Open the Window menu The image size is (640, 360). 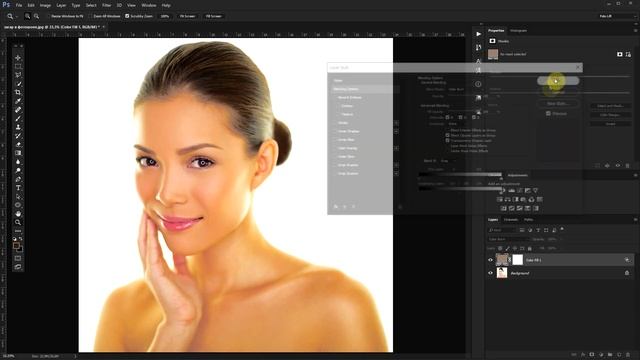[x=149, y=5]
